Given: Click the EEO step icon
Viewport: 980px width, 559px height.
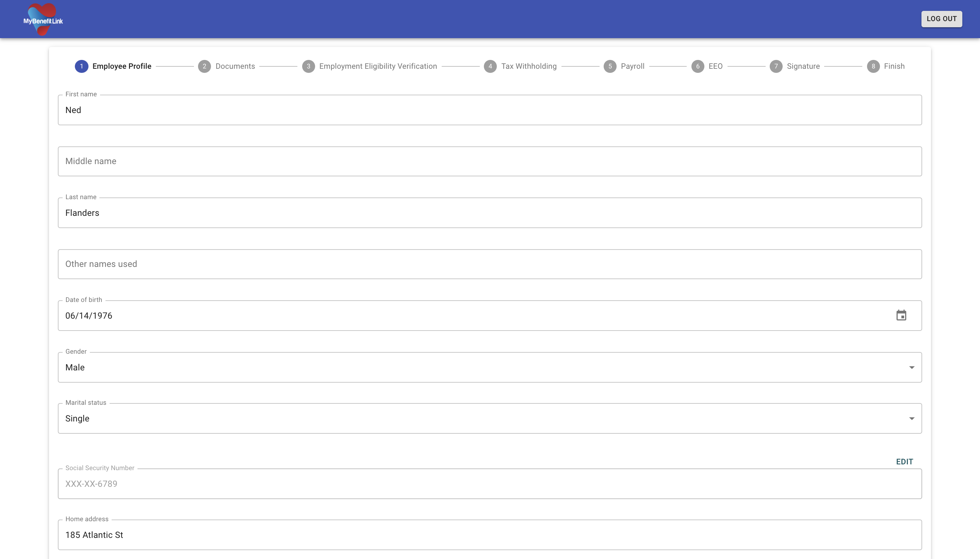Looking at the screenshot, I should 698,66.
